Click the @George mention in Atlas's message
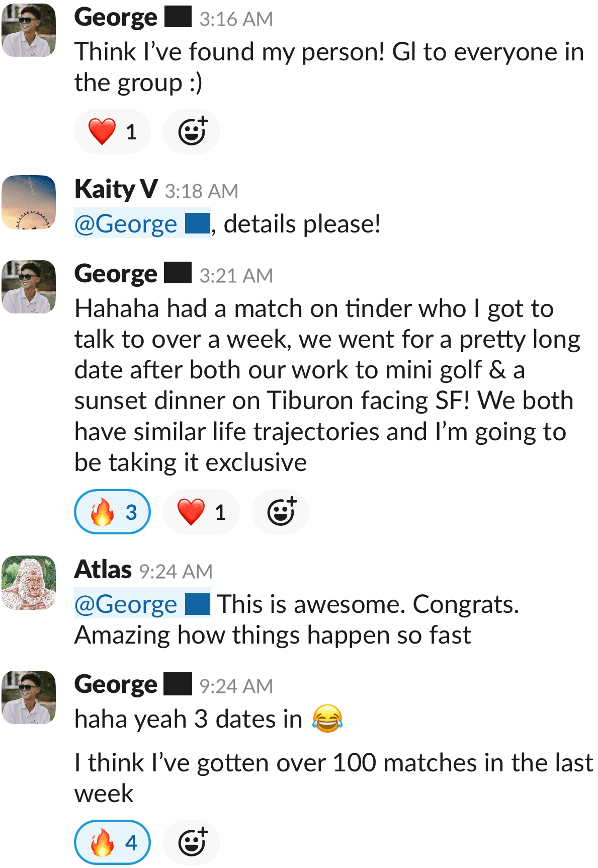Screen dimensions: 598x868 (142, 604)
